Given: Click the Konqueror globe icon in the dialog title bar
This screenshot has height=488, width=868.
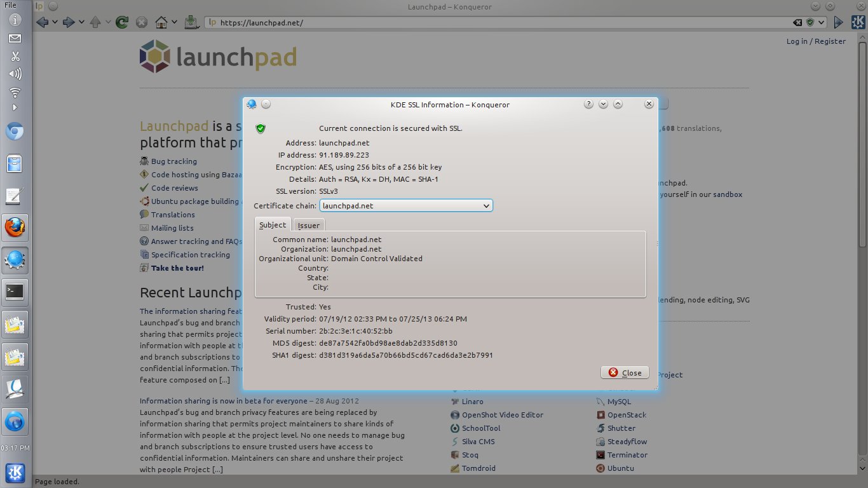Looking at the screenshot, I should [252, 104].
